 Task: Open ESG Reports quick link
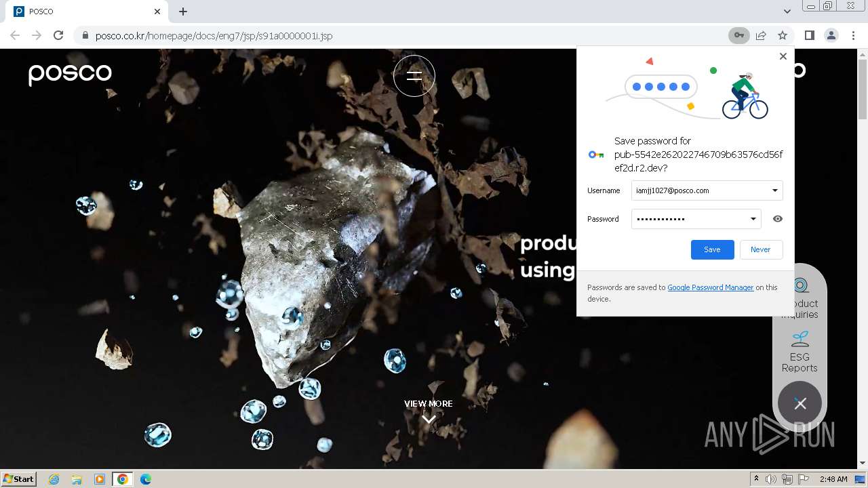tap(800, 351)
